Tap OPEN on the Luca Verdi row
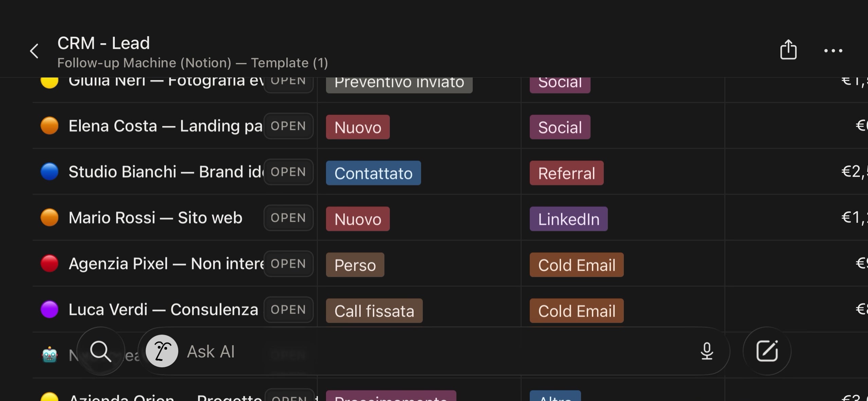This screenshot has height=401, width=868. point(288,310)
